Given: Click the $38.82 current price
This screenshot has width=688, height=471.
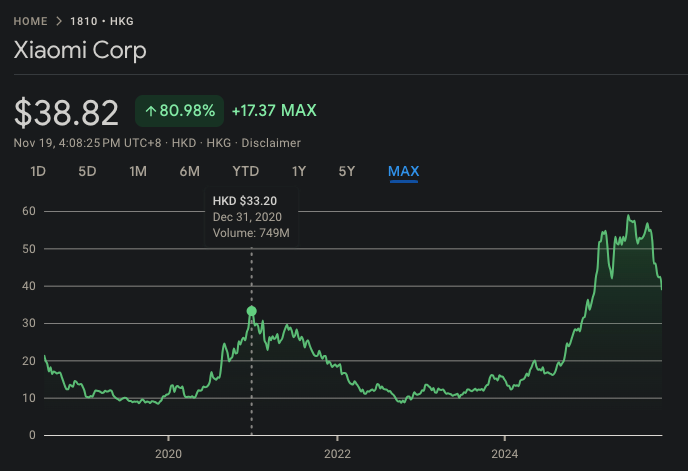Looking at the screenshot, I should (66, 112).
